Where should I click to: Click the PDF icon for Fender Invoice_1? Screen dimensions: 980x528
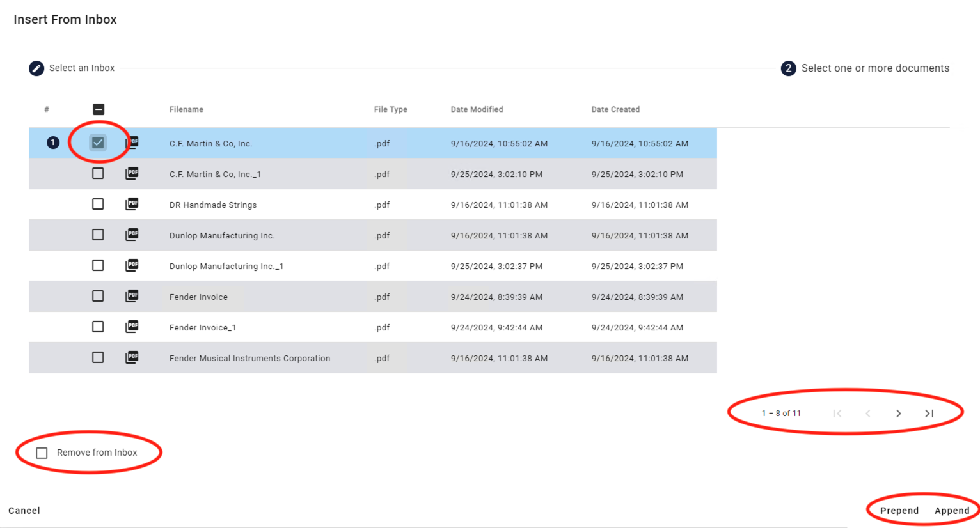[x=132, y=327]
